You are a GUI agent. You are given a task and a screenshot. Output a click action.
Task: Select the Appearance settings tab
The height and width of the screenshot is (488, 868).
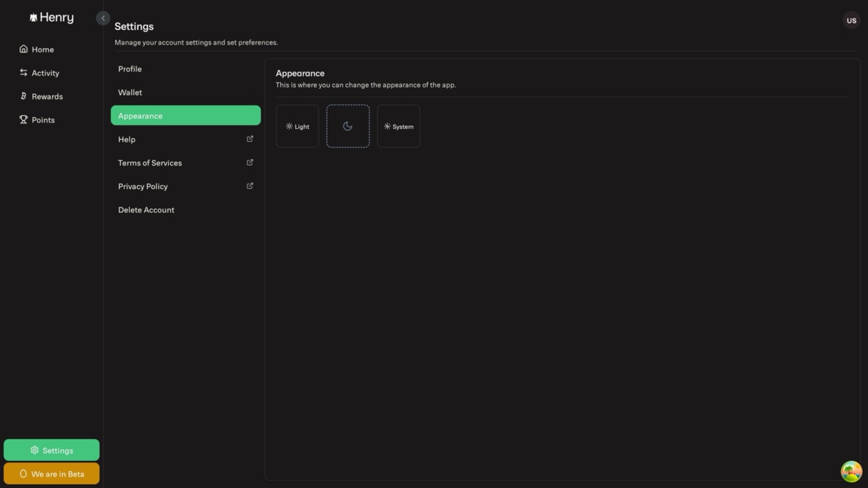pyautogui.click(x=185, y=116)
